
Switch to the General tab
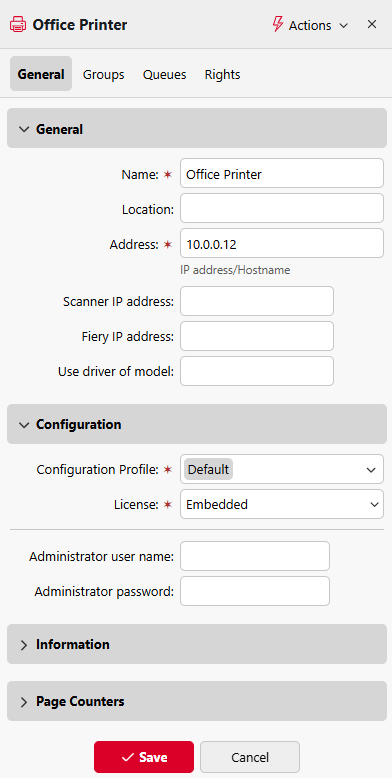[x=41, y=74]
